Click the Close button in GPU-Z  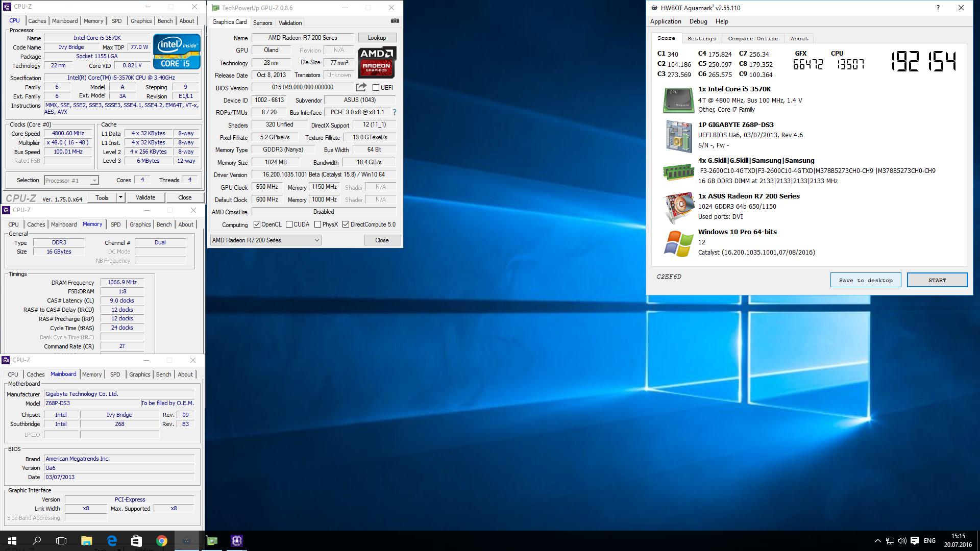coord(382,240)
